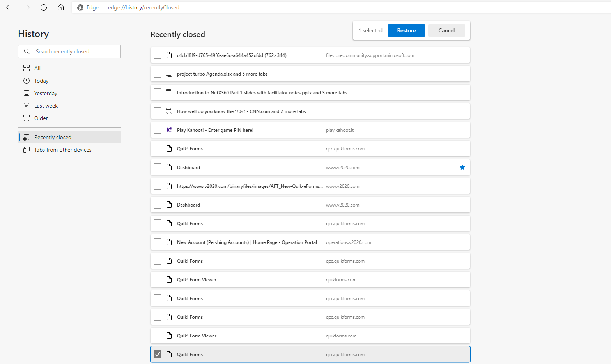Click the refresh page icon
The width and height of the screenshot is (611, 364).
point(44,7)
